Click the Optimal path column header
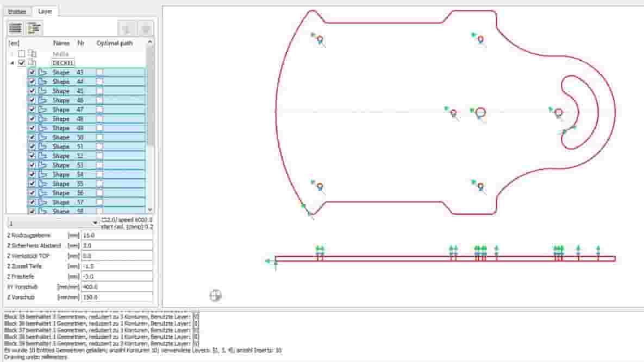The image size is (644, 362). [115, 43]
